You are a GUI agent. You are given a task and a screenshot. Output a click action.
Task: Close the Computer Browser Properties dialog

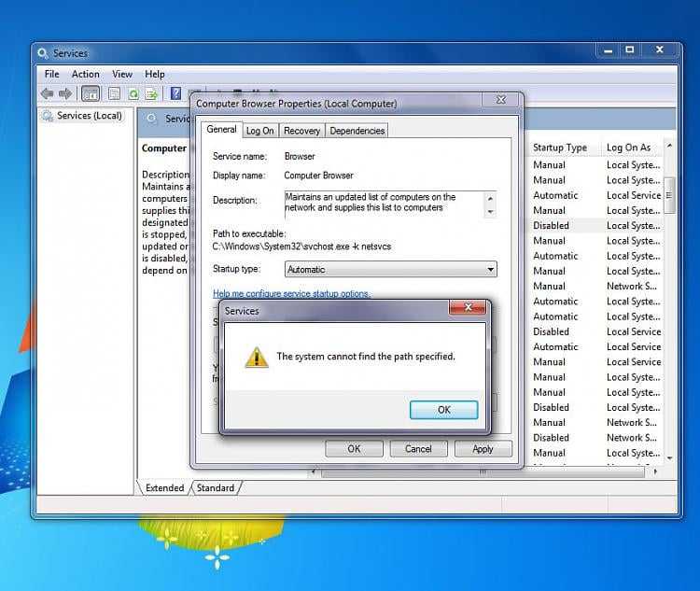(x=501, y=100)
